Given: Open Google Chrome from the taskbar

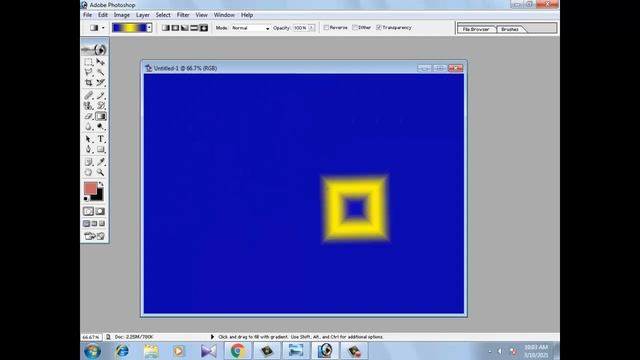Looking at the screenshot, I should pos(237,351).
